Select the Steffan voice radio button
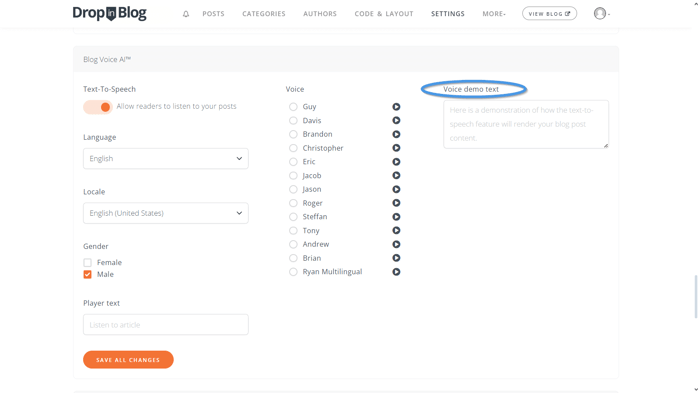The image size is (700, 393). point(293,217)
